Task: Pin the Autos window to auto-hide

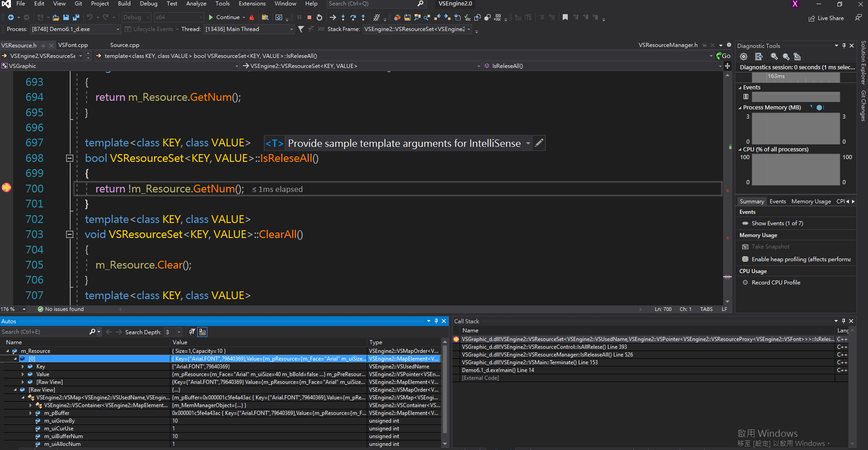Action: coord(436,321)
